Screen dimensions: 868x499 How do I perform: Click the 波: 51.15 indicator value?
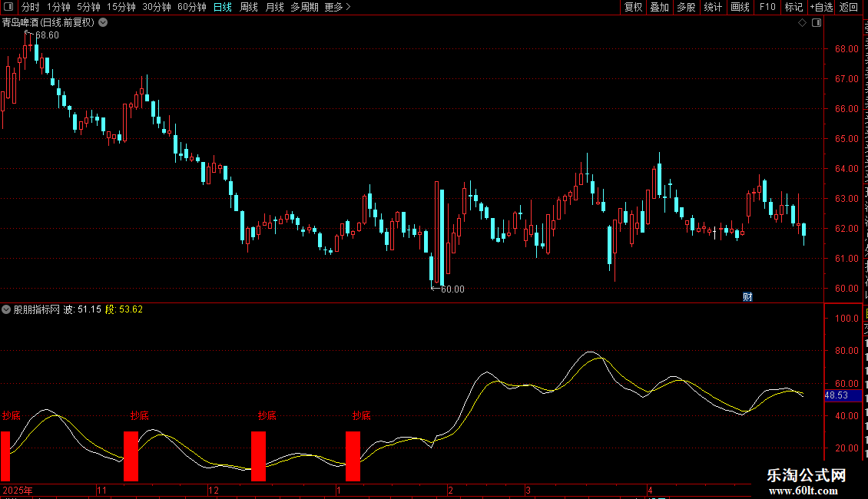pyautogui.click(x=82, y=310)
